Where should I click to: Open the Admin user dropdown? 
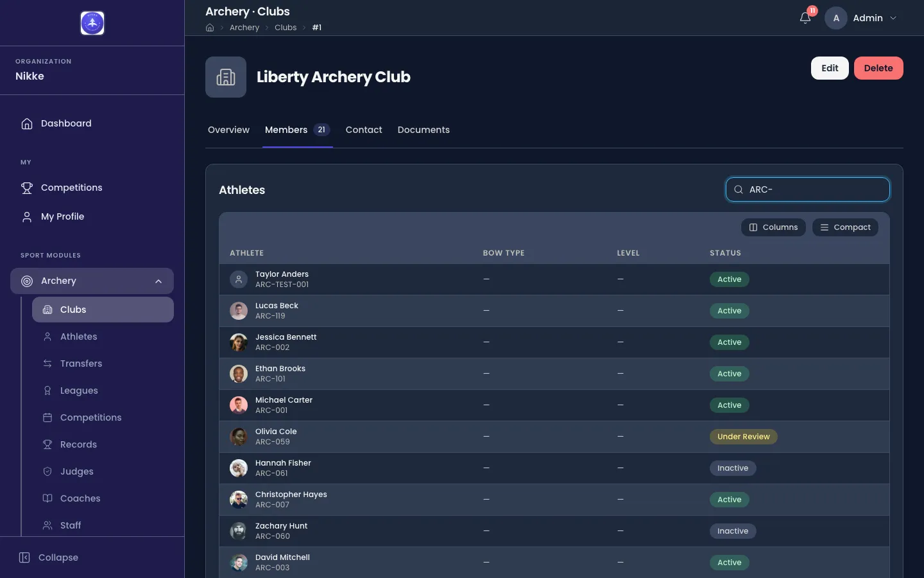tap(861, 18)
